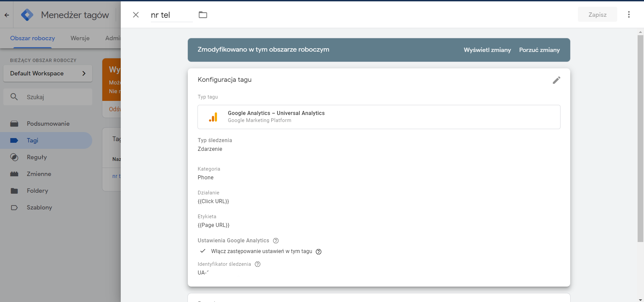This screenshot has width=644, height=302.
Task: Click the Google Analytics bar chart icon
Action: 213,117
